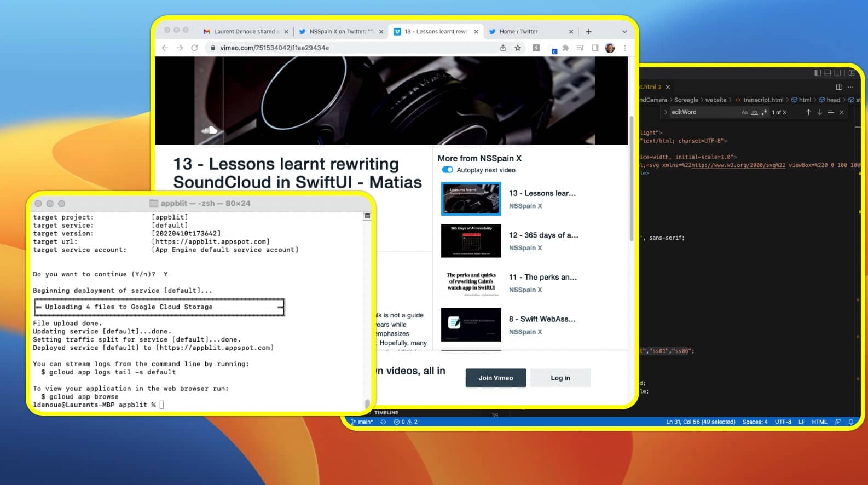The image size is (868, 485).
Task: Open VS Code notifications bell
Action: (x=850, y=422)
